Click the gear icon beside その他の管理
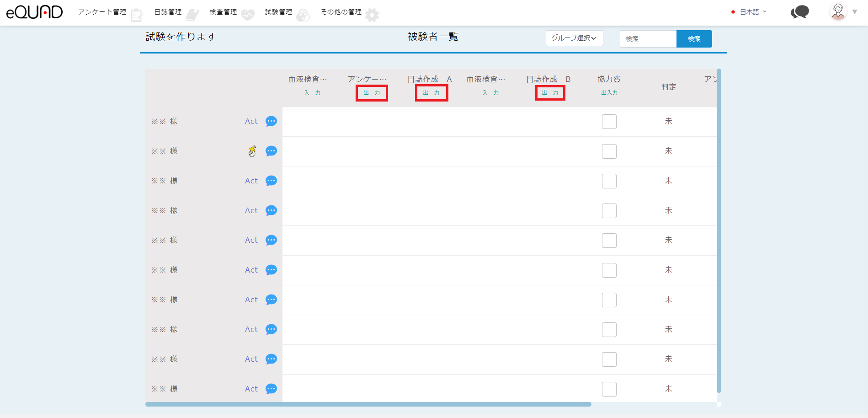 coord(372,15)
